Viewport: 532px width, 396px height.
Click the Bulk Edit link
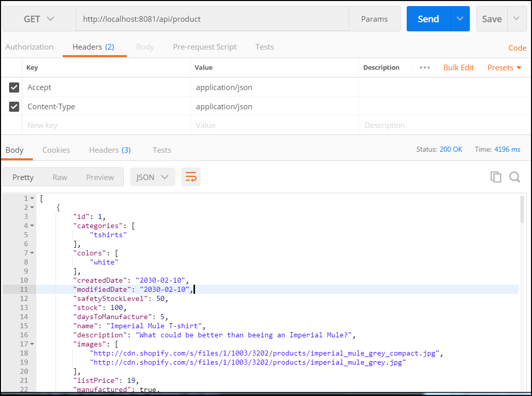pyautogui.click(x=458, y=67)
